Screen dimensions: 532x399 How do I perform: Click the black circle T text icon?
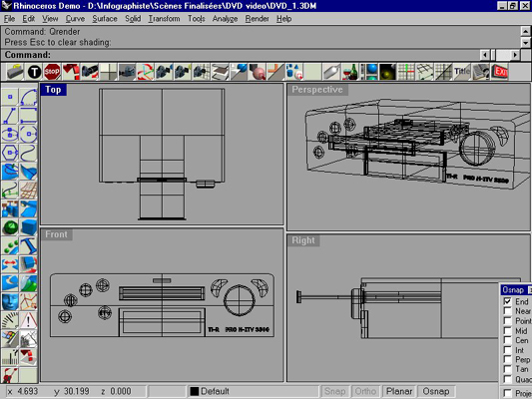(x=34, y=72)
